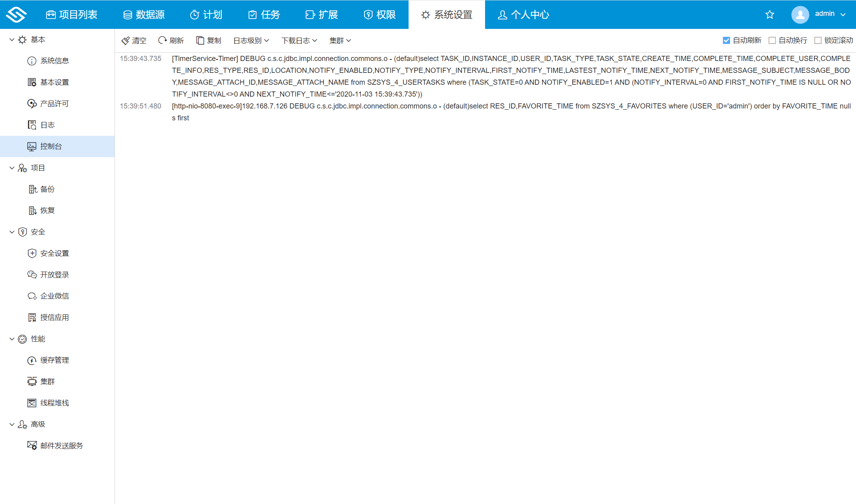Open the 下载日志 dropdown
The image size is (856, 504).
(299, 40)
